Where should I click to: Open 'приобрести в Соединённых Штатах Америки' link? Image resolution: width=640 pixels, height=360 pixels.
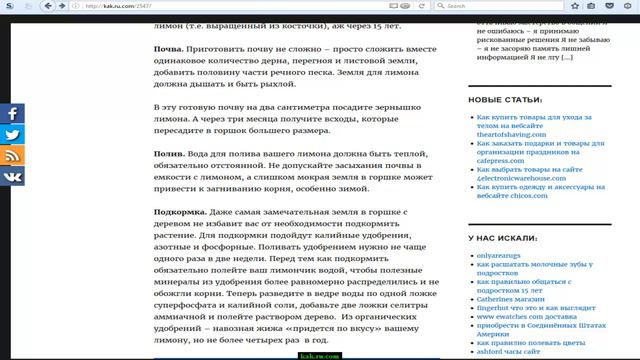point(541,330)
